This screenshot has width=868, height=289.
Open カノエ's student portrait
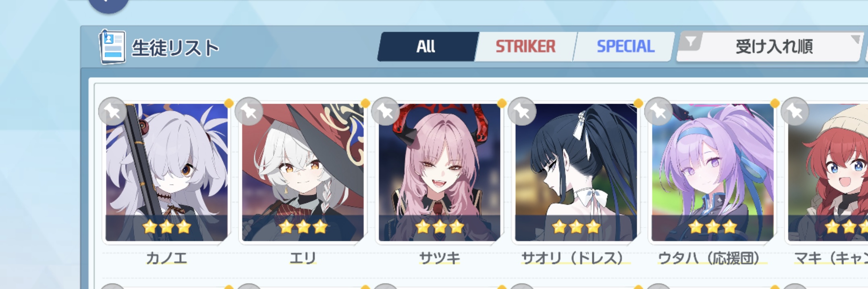(x=166, y=172)
